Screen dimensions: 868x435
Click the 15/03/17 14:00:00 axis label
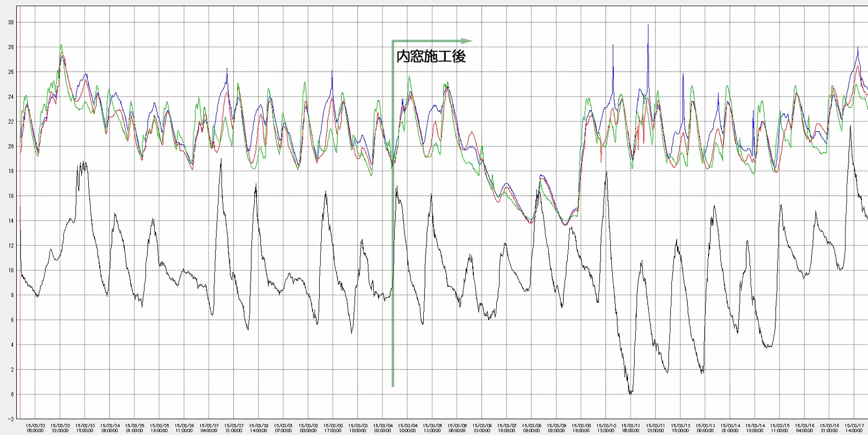[x=854, y=428]
